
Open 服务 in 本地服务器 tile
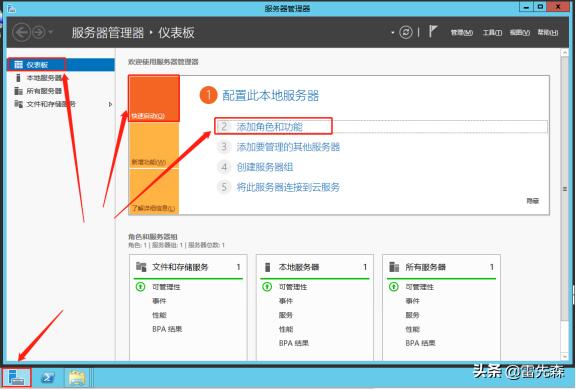[x=286, y=315]
